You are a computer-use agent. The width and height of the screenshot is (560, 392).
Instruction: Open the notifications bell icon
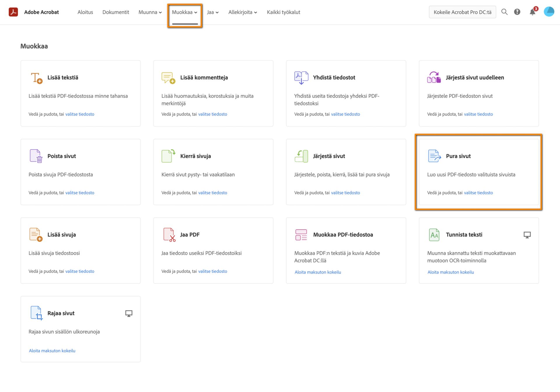pyautogui.click(x=533, y=12)
